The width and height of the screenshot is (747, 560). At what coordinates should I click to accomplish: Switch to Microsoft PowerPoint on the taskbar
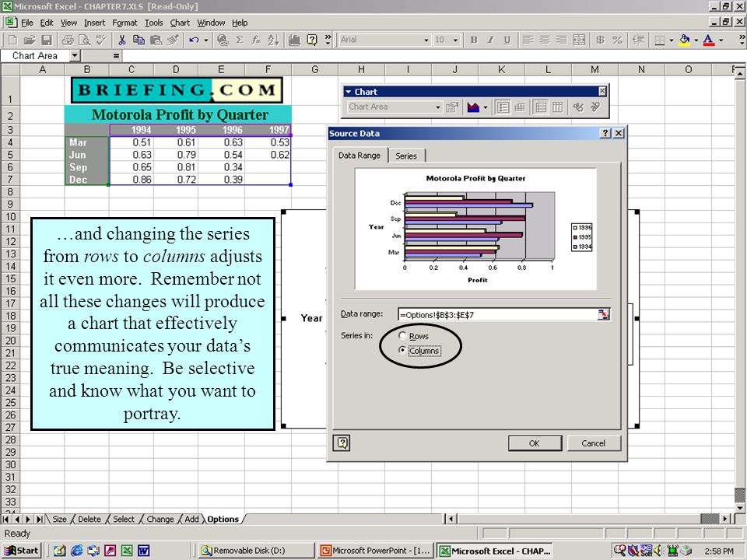[x=376, y=551]
